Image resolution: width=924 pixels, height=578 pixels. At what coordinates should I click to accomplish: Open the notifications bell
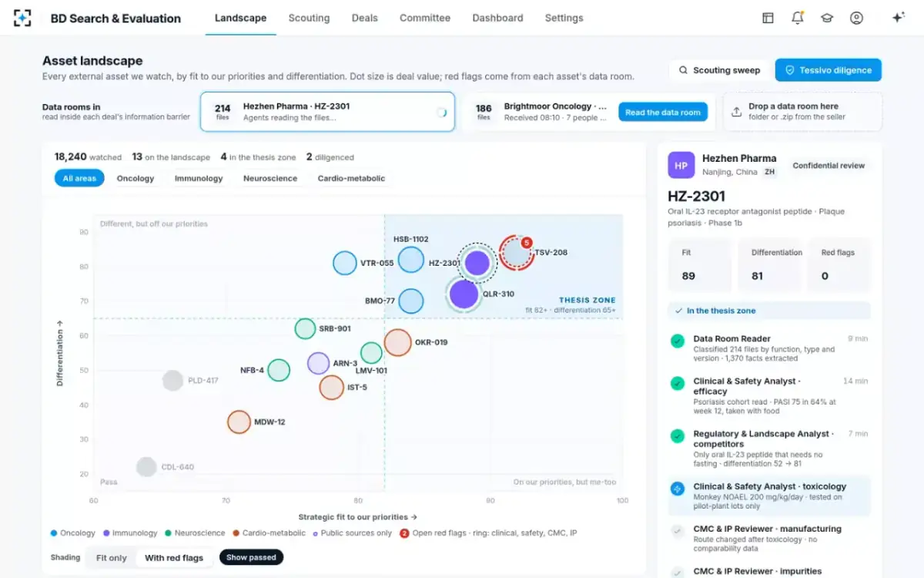798,18
